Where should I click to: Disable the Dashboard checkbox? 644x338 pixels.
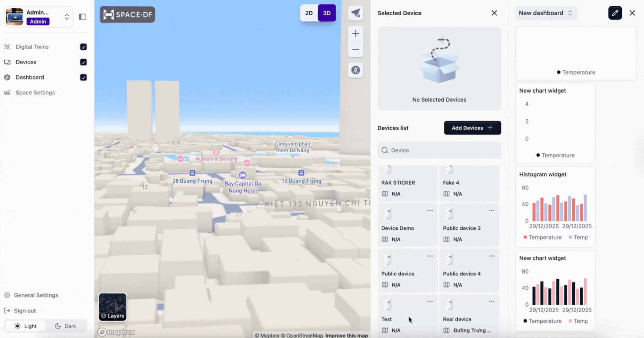pyautogui.click(x=83, y=77)
